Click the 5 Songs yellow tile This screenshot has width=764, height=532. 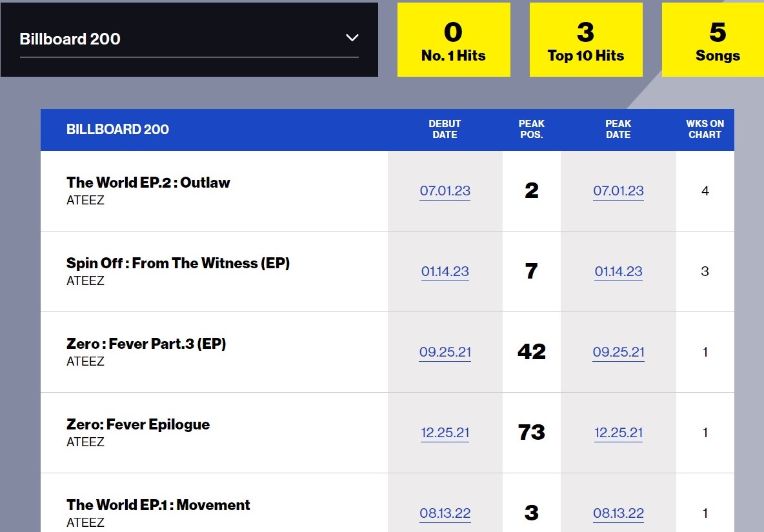(x=713, y=39)
